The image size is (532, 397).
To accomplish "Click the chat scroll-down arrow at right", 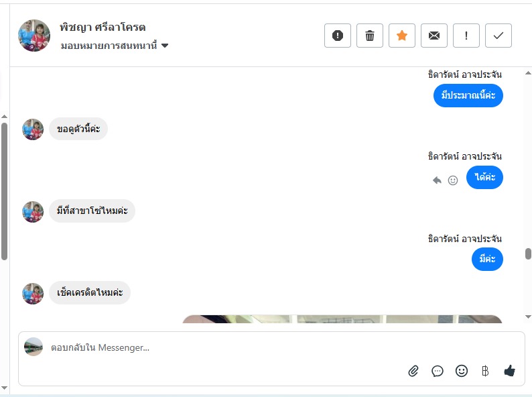I will [x=528, y=317].
